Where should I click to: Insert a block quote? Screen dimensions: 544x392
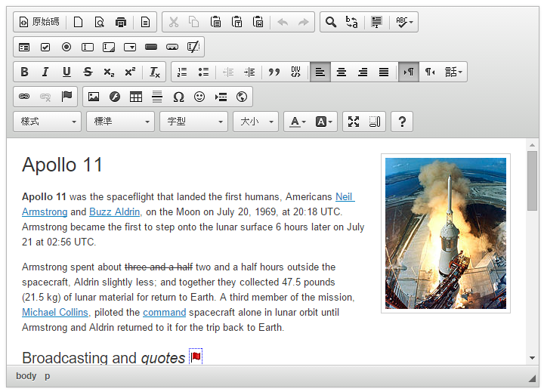(274, 72)
